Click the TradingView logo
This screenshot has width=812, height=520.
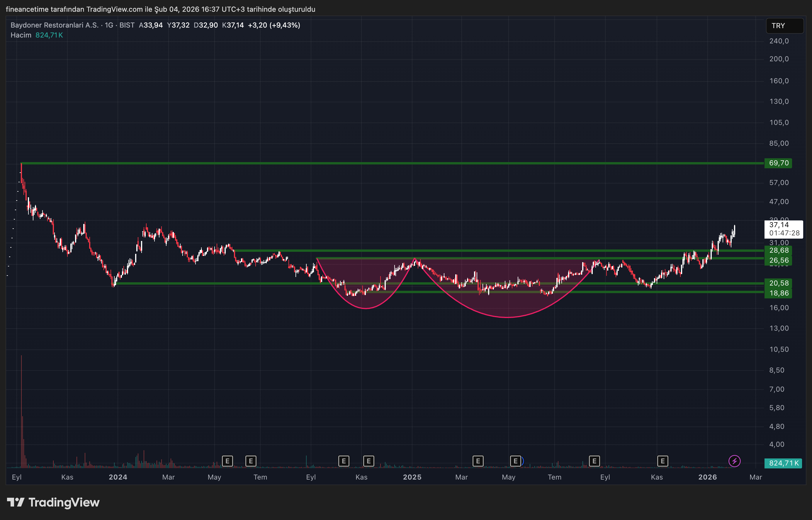(53, 502)
